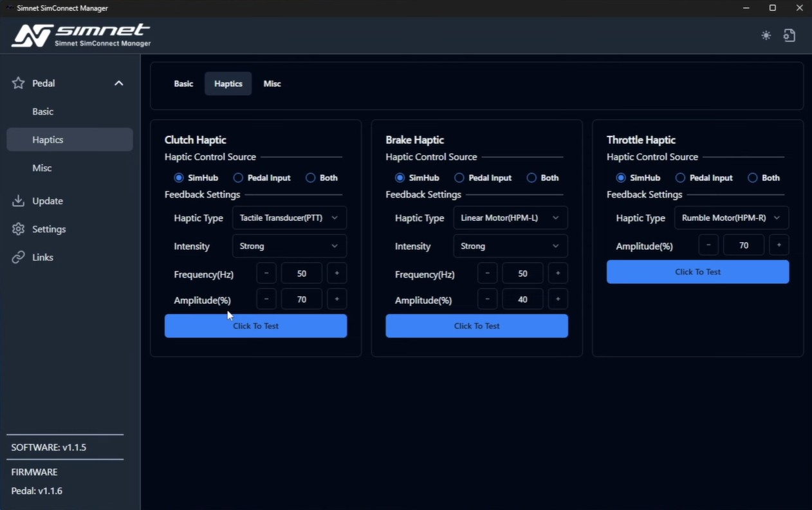This screenshot has height=510, width=812.
Task: Open Clutch Haptic Type dropdown
Action: tap(289, 218)
